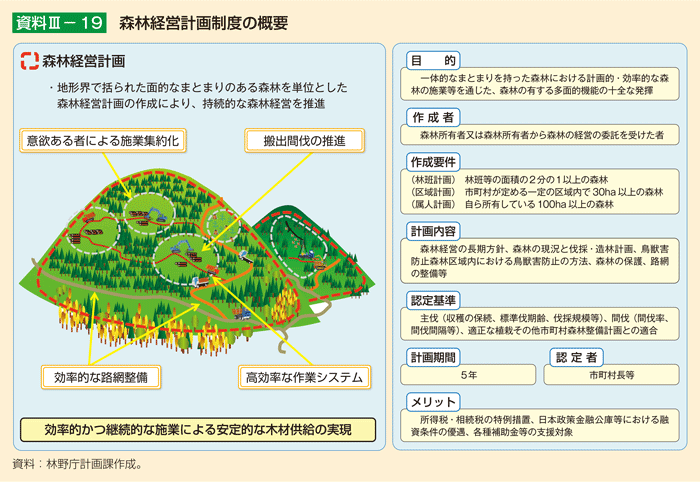Select the 効率的な路網整備 label box
Viewport: 700px width, 482px height.
[x=101, y=378]
